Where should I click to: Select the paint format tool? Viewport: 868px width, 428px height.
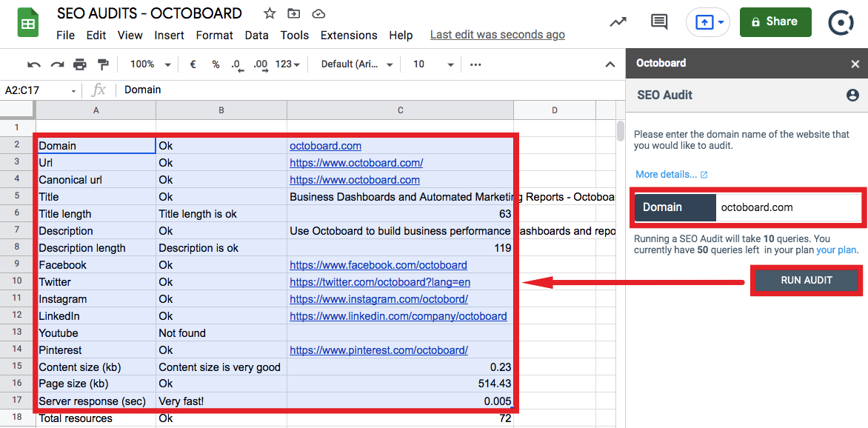103,64
